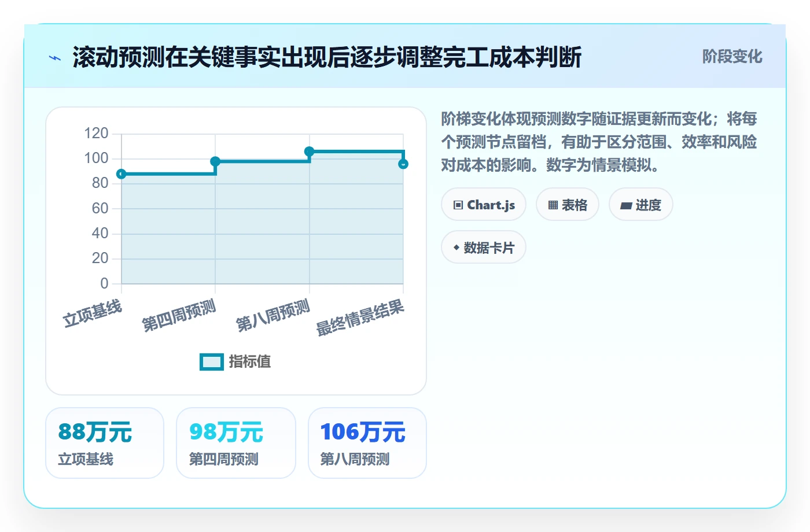
Task: Click the 立项基线 data point on chart
Action: click(122, 174)
